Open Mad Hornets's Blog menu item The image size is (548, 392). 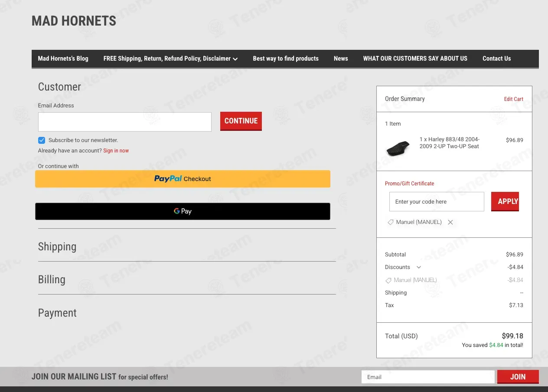(63, 58)
